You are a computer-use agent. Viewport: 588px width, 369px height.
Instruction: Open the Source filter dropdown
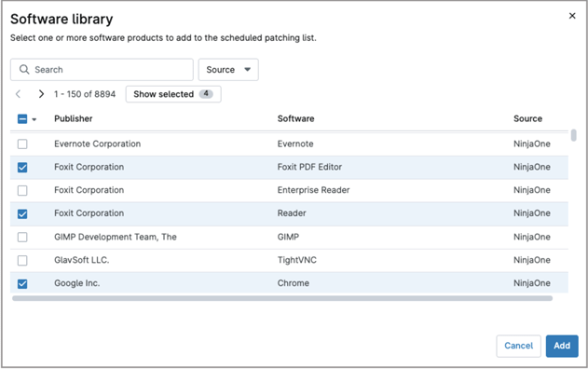[228, 69]
